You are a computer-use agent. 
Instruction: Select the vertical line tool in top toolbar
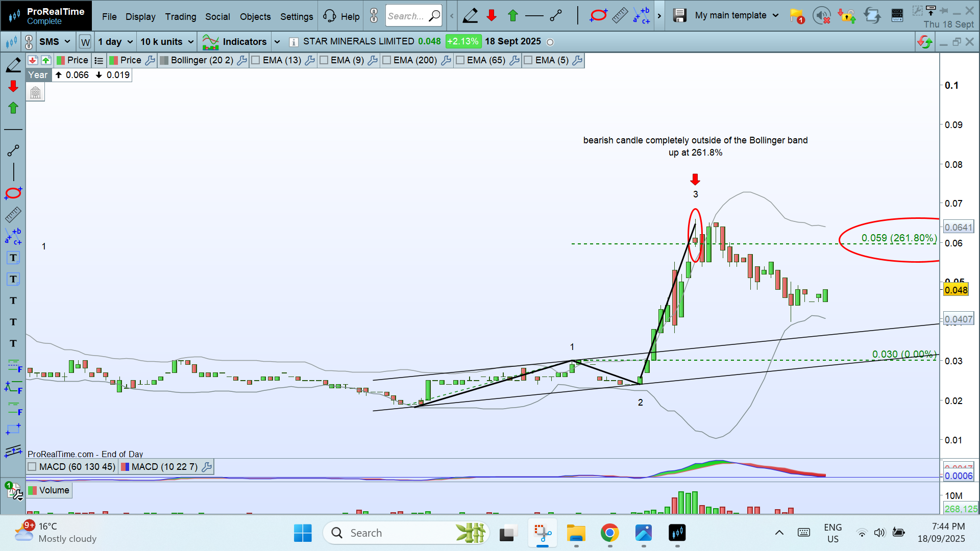[x=578, y=16]
